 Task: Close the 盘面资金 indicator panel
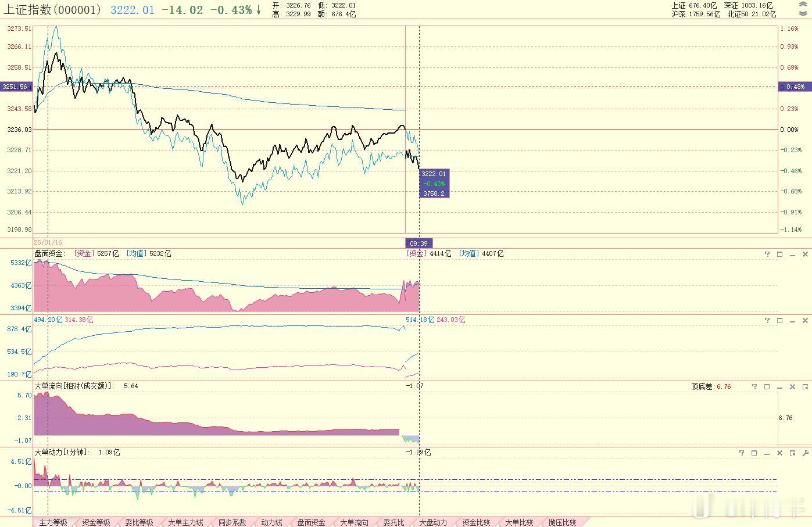(806, 254)
